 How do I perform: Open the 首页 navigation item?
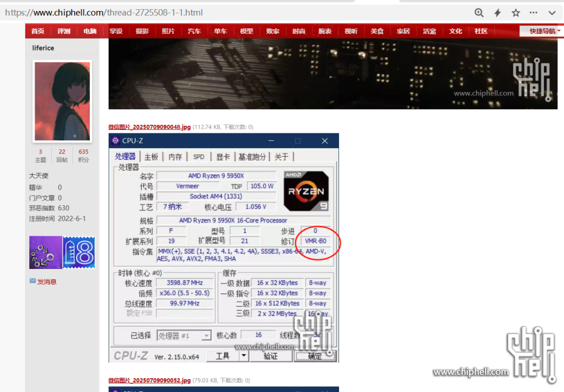(37, 31)
